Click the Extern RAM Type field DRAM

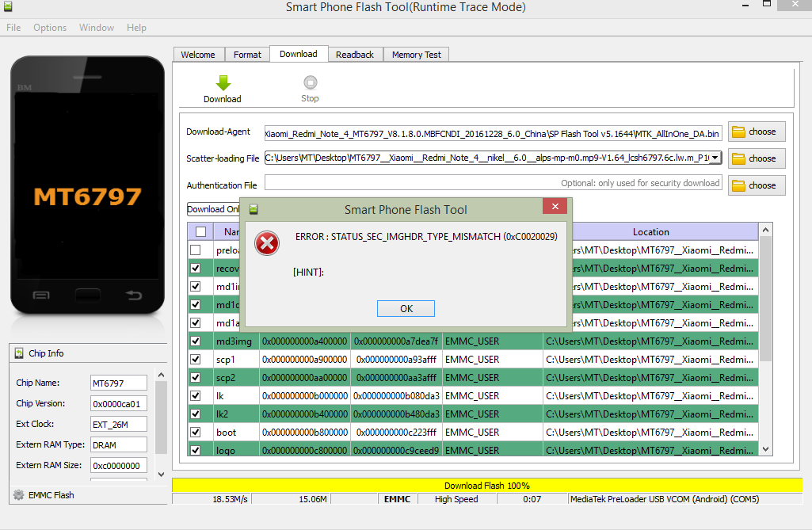119,445
